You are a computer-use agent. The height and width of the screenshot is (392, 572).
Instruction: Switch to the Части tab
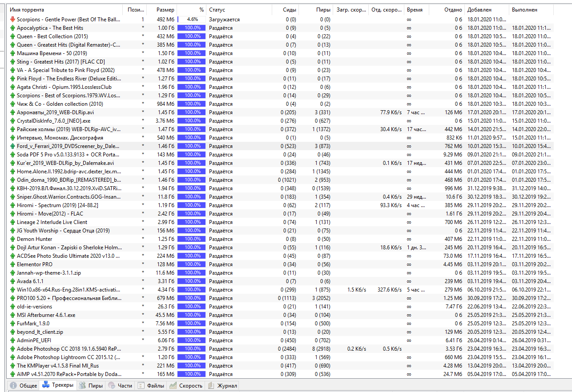tap(120, 386)
